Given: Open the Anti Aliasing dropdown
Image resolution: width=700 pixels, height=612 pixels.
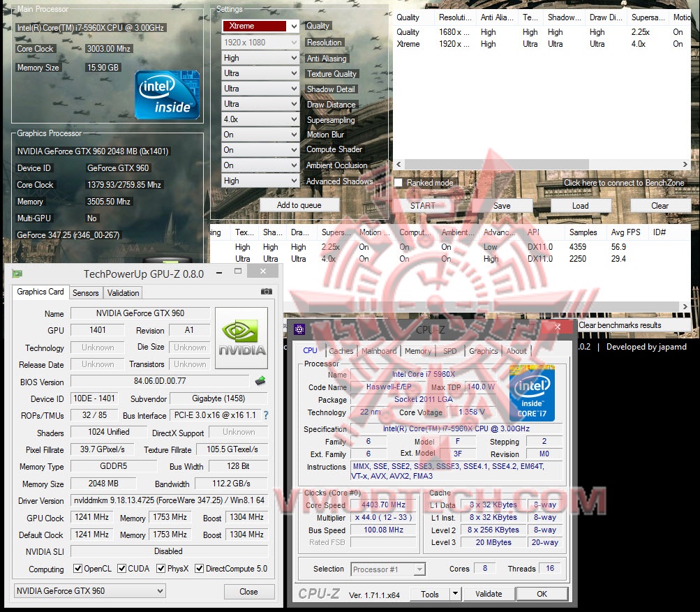Looking at the screenshot, I should point(260,58).
